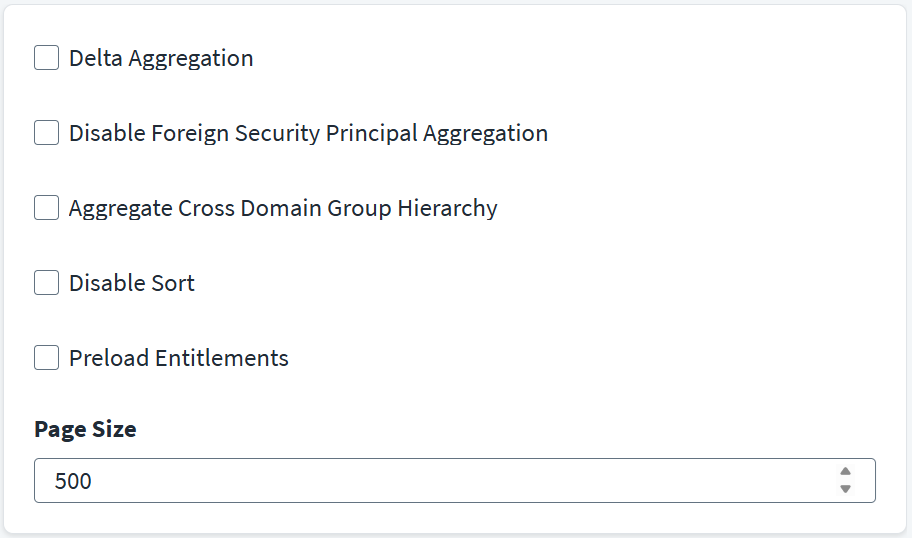
Task: Click the 500 value in Page Size
Action: point(73,481)
